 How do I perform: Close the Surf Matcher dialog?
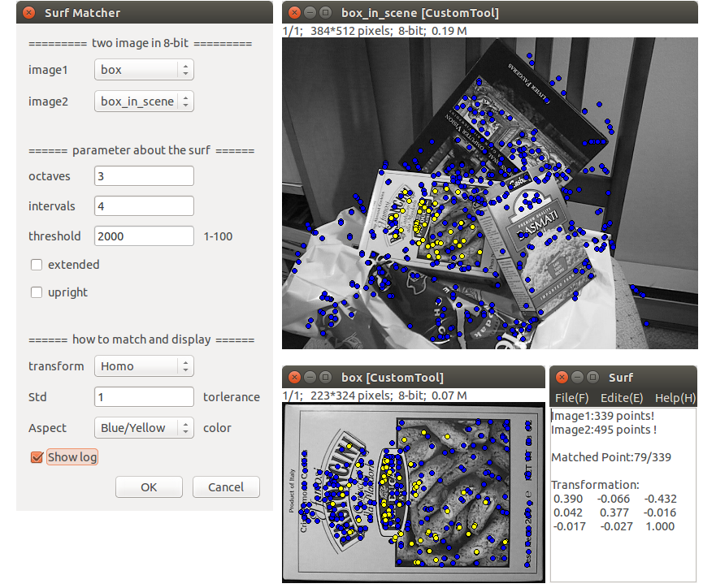[28, 13]
